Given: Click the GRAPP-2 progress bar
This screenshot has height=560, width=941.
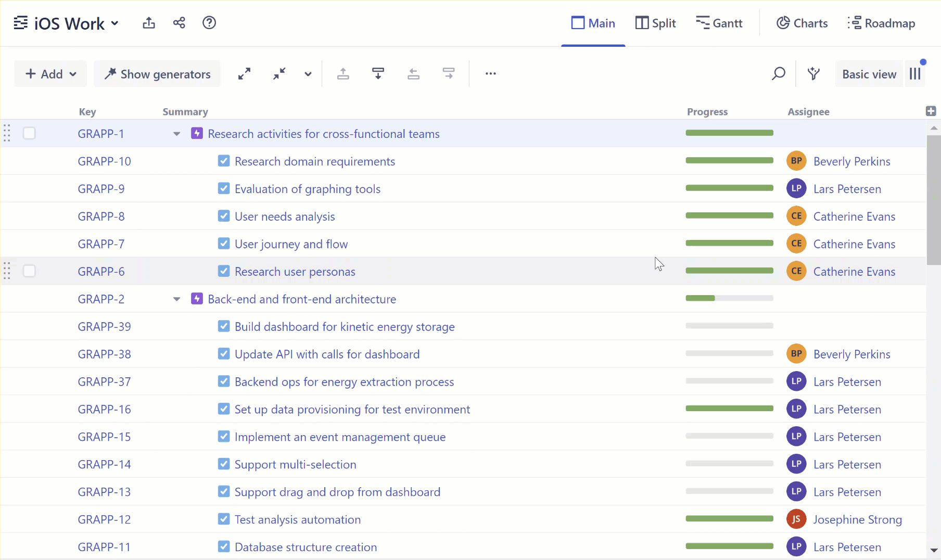Looking at the screenshot, I should [x=729, y=298].
